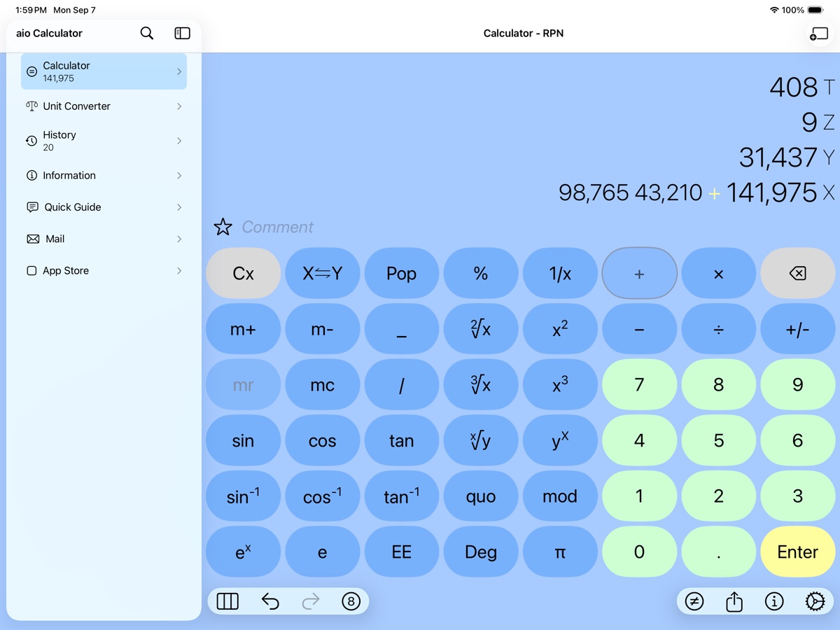The height and width of the screenshot is (630, 840).
Task: Expand the Information row chevron
Action: point(179,176)
